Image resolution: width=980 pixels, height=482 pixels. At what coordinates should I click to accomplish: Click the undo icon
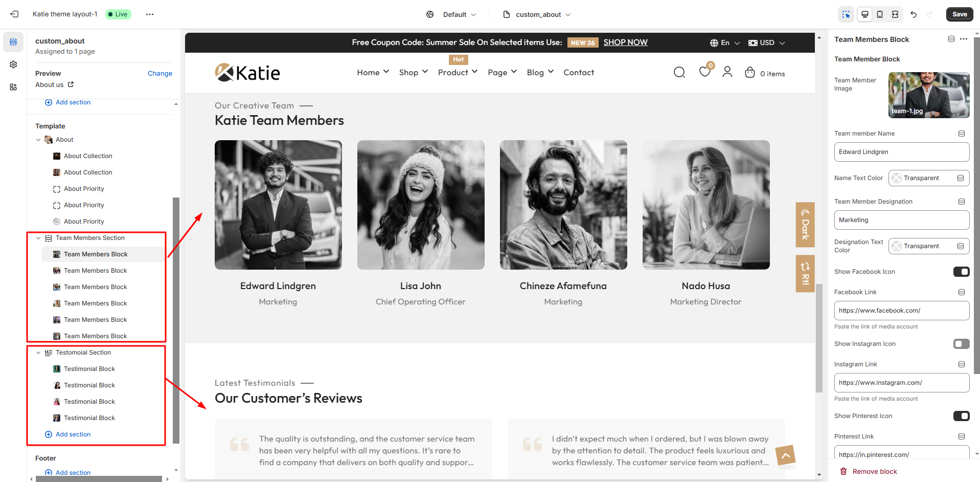click(x=914, y=14)
